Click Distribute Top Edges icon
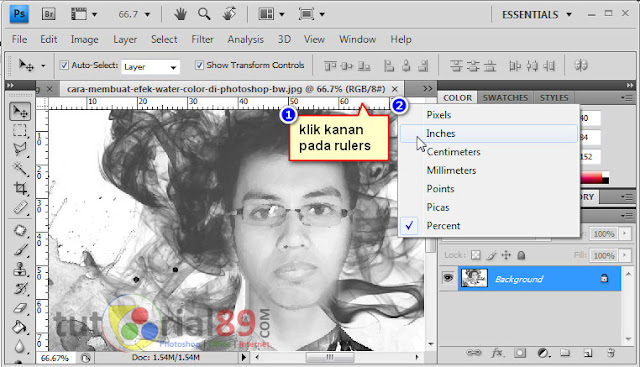Screen dimensions: 640x367 pyautogui.click(x=456, y=66)
